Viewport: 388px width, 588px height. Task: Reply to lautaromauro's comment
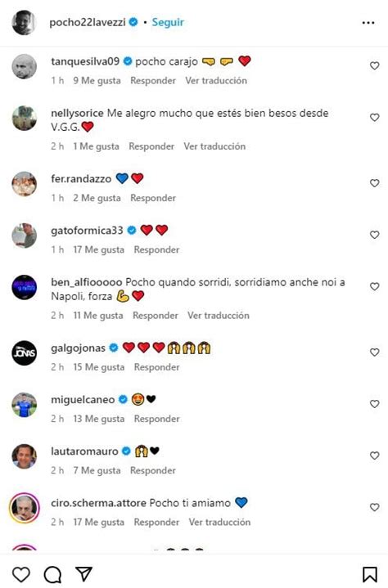[153, 470]
